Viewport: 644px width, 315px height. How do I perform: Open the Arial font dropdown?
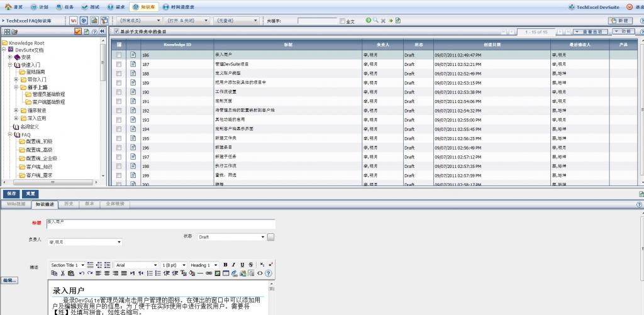[x=155, y=265]
